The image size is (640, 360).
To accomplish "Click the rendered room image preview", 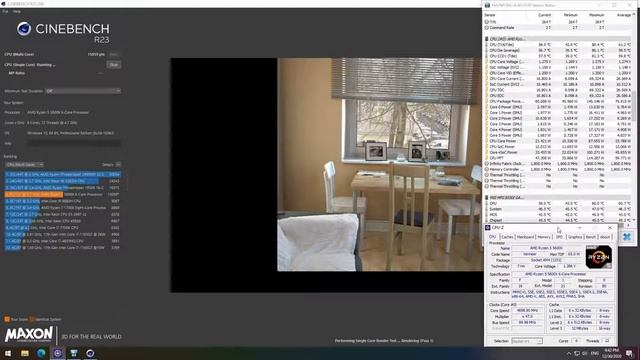I will pyautogui.click(x=380, y=164).
